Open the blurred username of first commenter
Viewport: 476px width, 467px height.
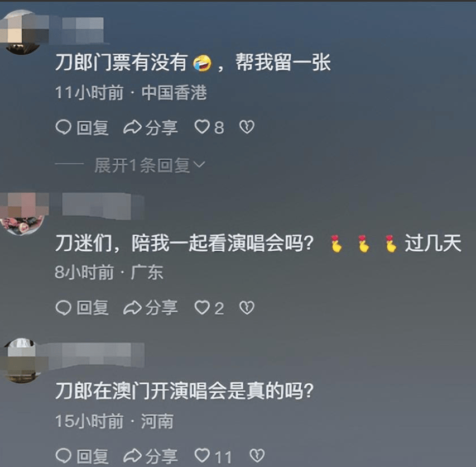coord(83,30)
